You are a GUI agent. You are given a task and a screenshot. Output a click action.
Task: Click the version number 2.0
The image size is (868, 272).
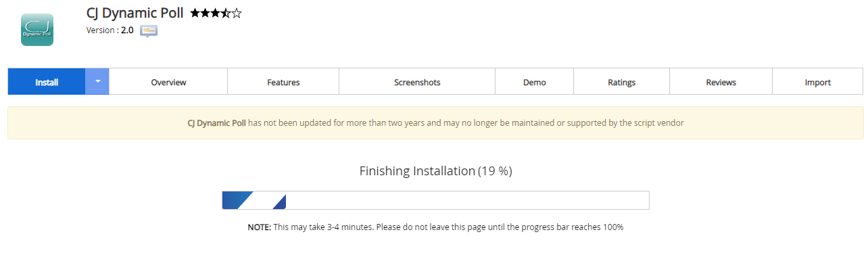[x=127, y=30]
